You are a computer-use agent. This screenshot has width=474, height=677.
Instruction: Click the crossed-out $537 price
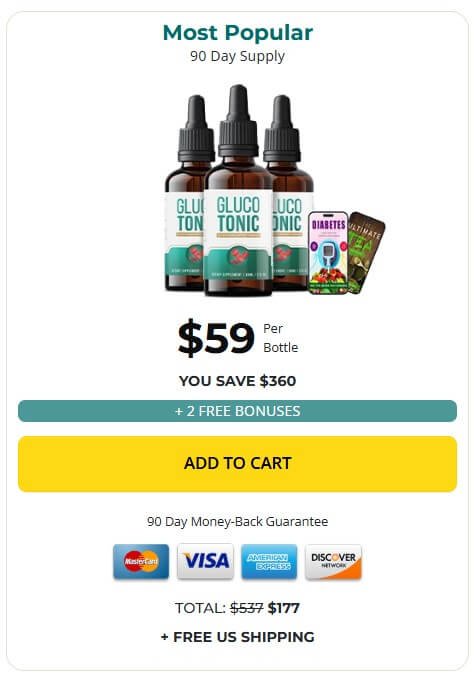(x=246, y=608)
